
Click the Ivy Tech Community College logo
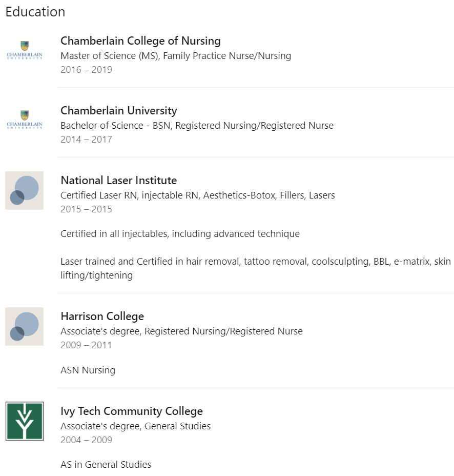coord(24,421)
